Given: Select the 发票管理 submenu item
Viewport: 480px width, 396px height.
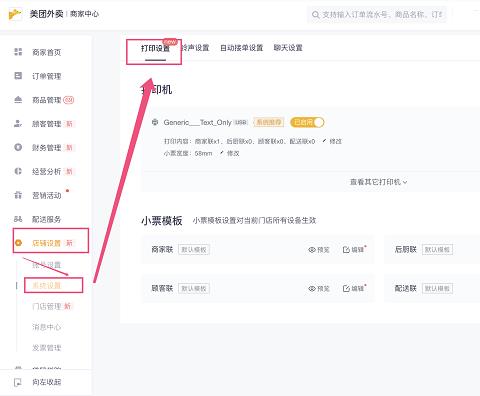Looking at the screenshot, I should click(47, 348).
